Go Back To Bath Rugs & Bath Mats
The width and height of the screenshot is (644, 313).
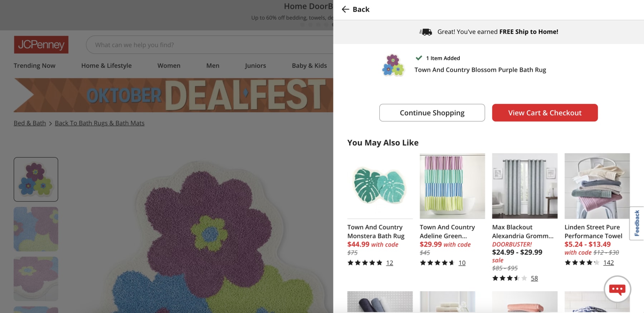click(99, 123)
